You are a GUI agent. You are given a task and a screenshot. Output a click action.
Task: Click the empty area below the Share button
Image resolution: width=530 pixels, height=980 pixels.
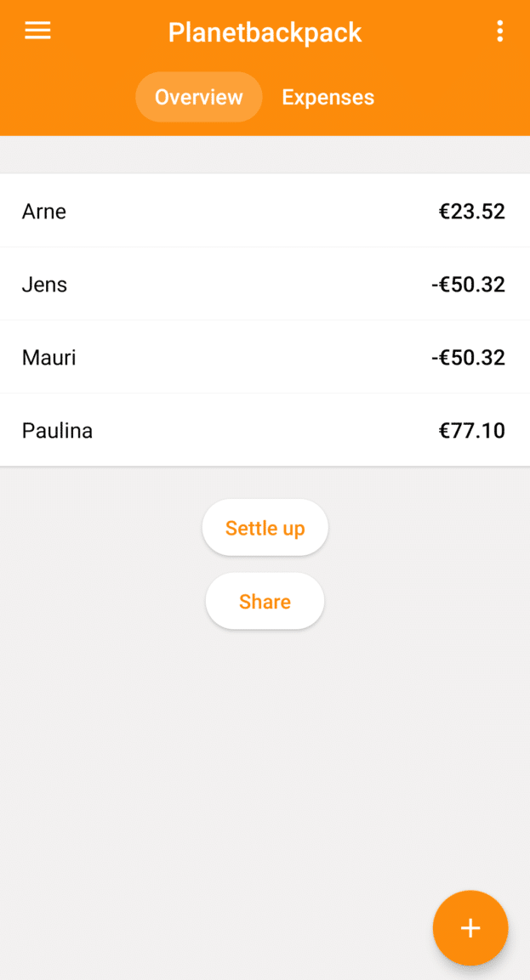coord(265,765)
